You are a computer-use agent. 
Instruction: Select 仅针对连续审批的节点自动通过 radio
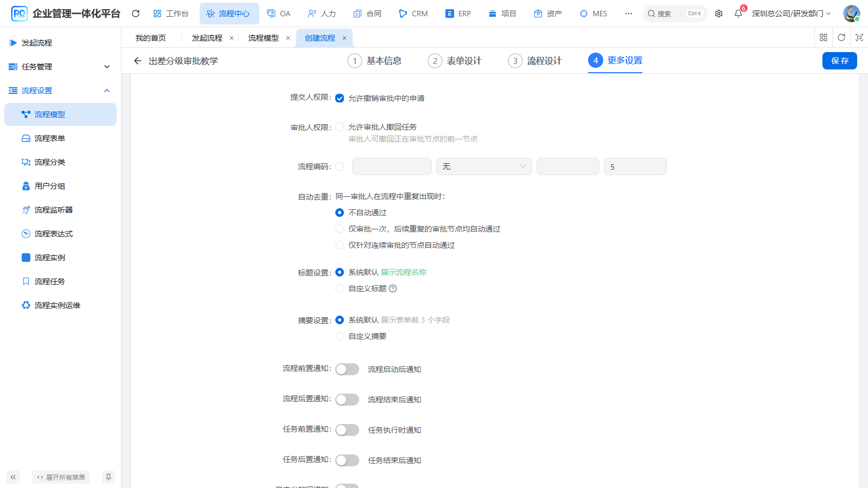coord(340,245)
